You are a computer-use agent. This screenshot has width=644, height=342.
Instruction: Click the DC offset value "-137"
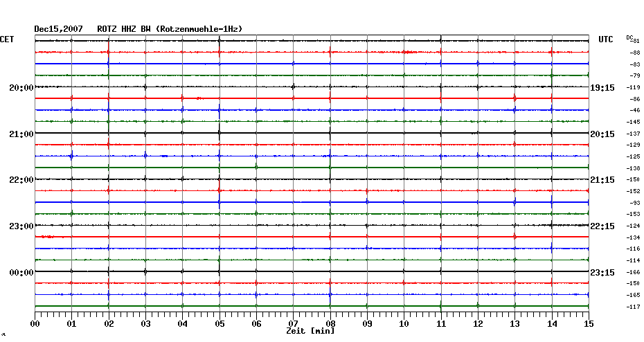pos(634,134)
